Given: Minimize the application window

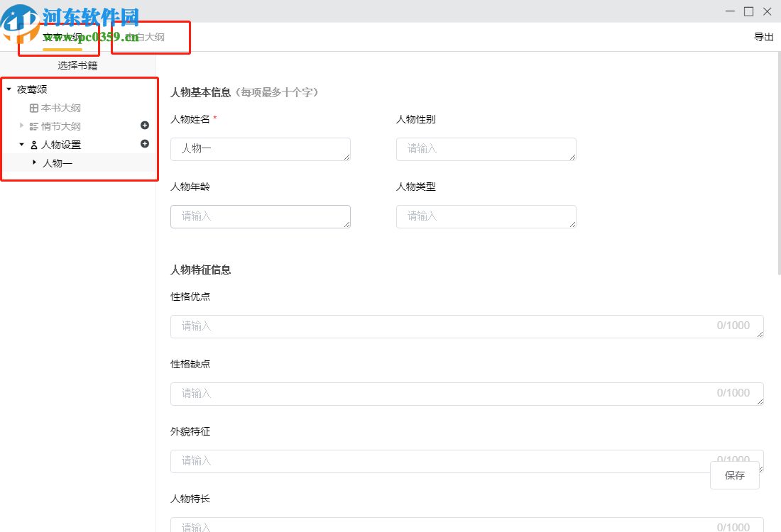Looking at the screenshot, I should (730, 11).
